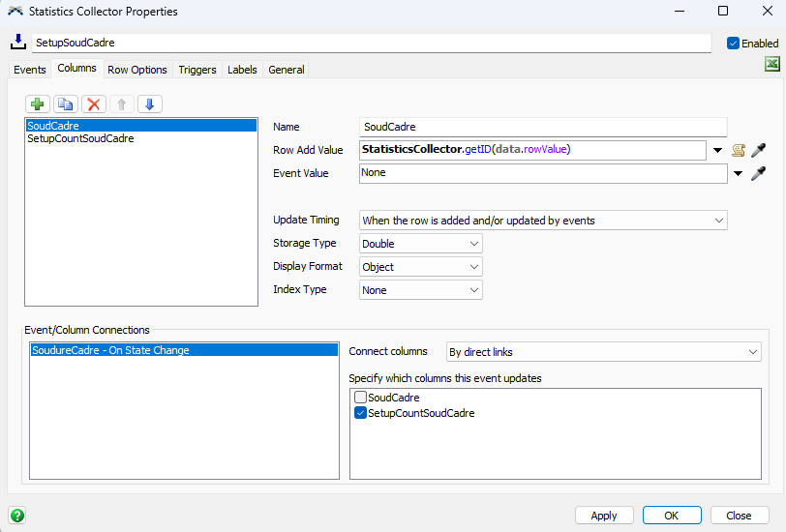Select the SoudCadre column in the list

(x=141, y=126)
